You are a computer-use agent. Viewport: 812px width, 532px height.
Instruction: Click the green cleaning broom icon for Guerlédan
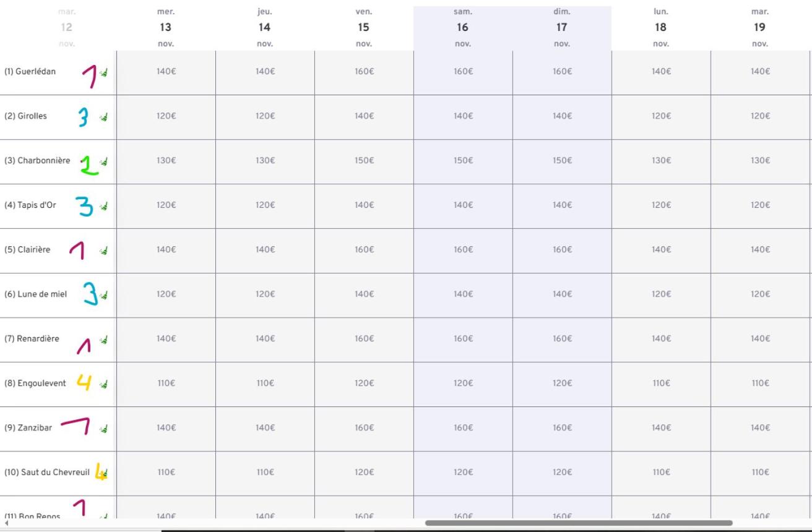pos(104,72)
